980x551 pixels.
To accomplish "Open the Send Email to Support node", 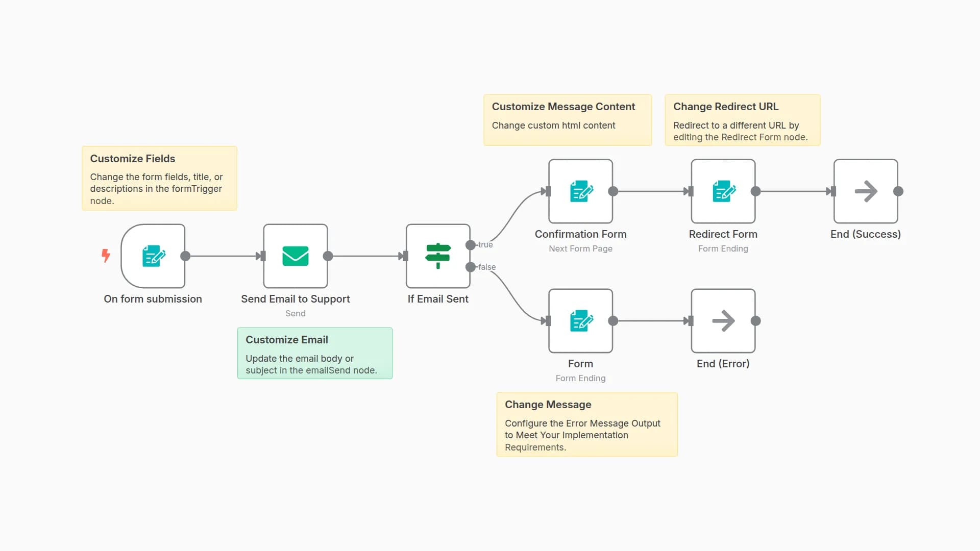I will click(x=295, y=256).
